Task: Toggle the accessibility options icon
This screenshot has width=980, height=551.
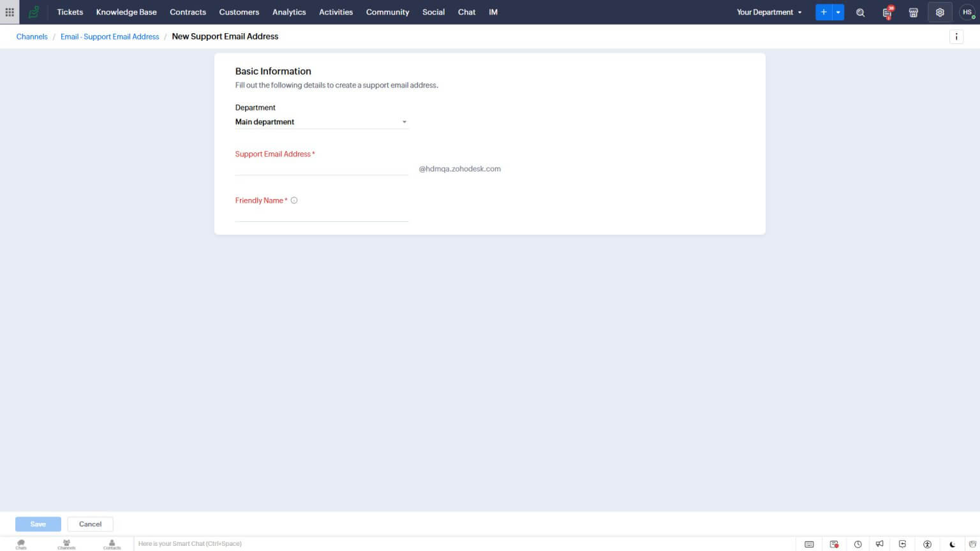Action: (x=927, y=543)
